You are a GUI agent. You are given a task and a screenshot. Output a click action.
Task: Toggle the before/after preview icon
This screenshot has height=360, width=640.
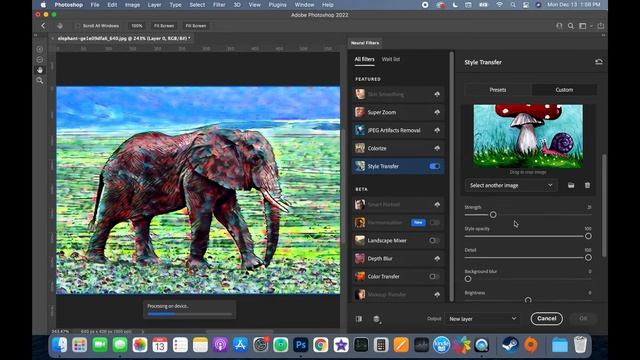click(x=359, y=319)
